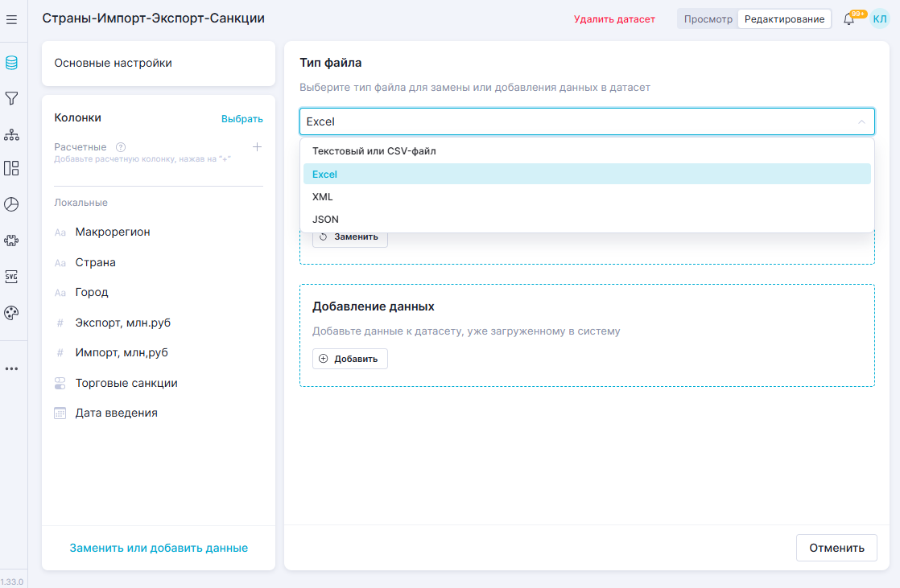This screenshot has height=588, width=900.
Task: Click the notifications bell icon
Action: point(848,19)
